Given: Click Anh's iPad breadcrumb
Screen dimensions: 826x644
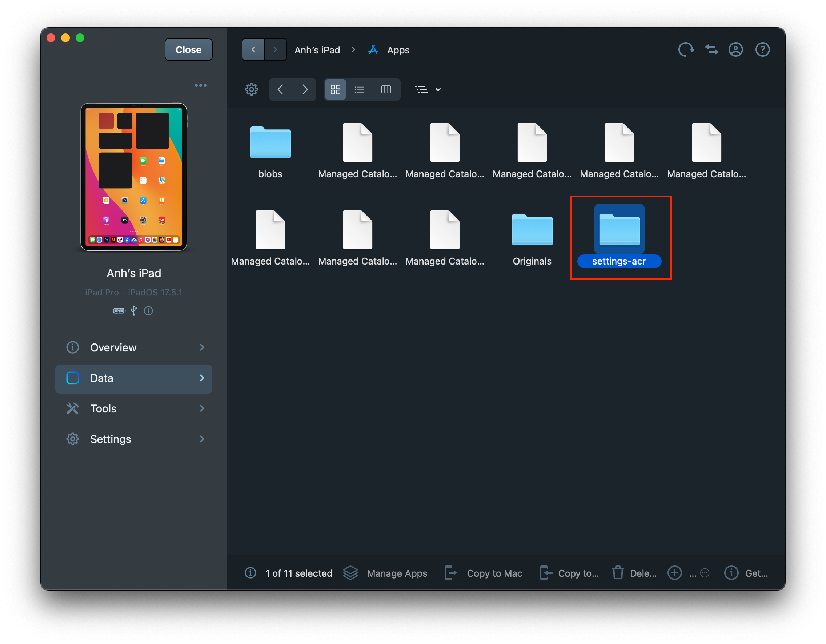Looking at the screenshot, I should [x=317, y=50].
